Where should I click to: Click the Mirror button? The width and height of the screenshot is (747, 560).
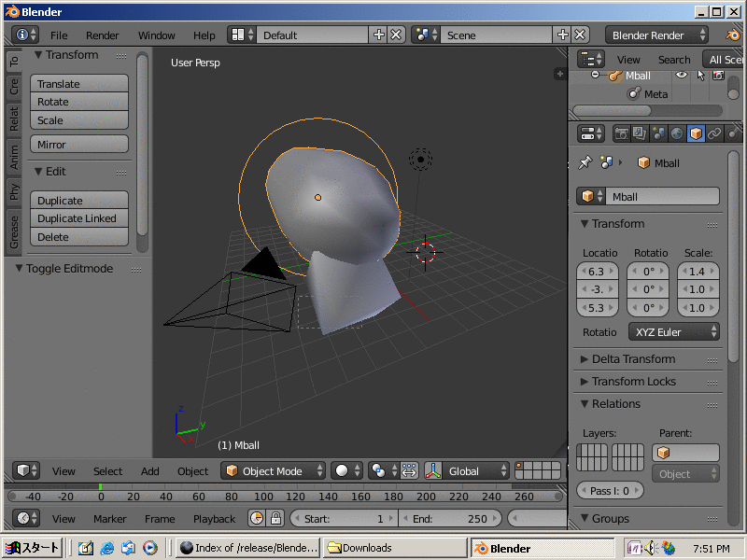tap(79, 145)
